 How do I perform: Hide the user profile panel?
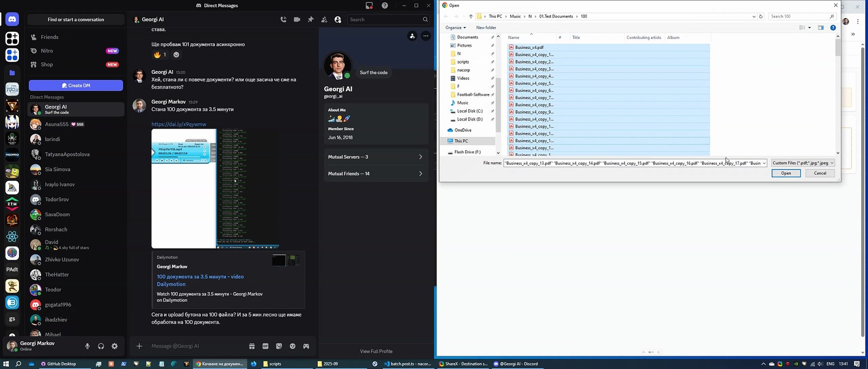pos(338,19)
